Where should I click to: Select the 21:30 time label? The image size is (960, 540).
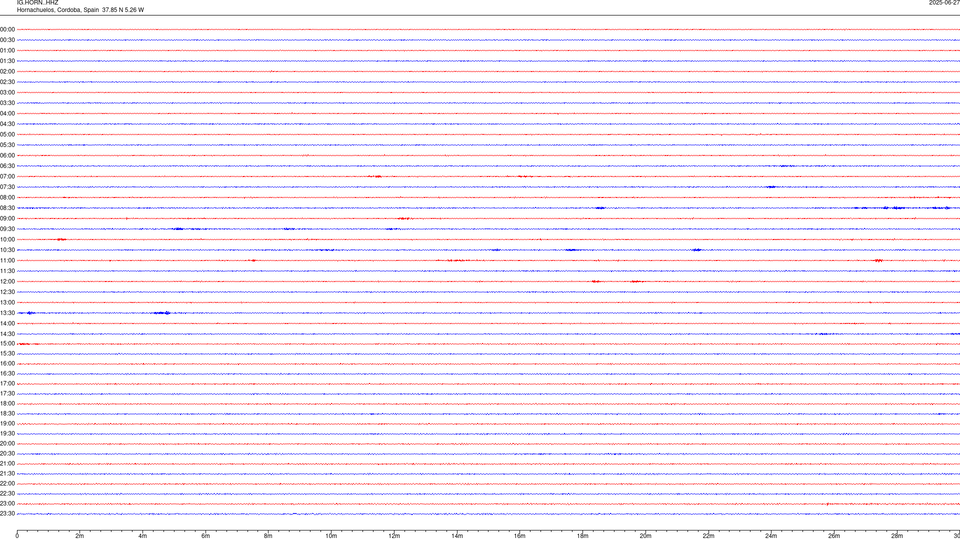coord(7,473)
